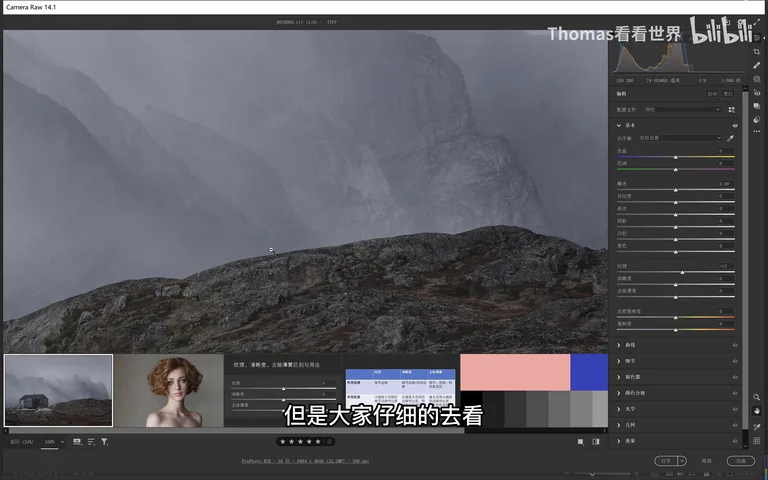This screenshot has width=768, height=480.
Task: Expand the 曲线 panel
Action: click(619, 345)
